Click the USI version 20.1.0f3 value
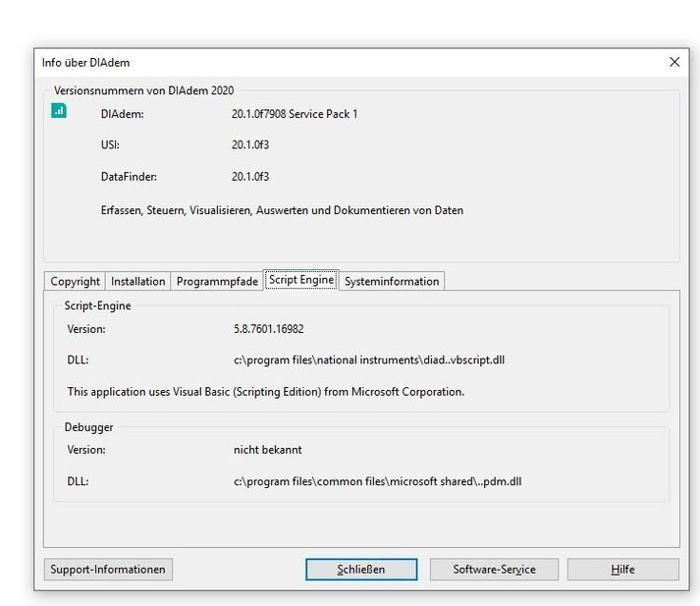 click(250, 144)
